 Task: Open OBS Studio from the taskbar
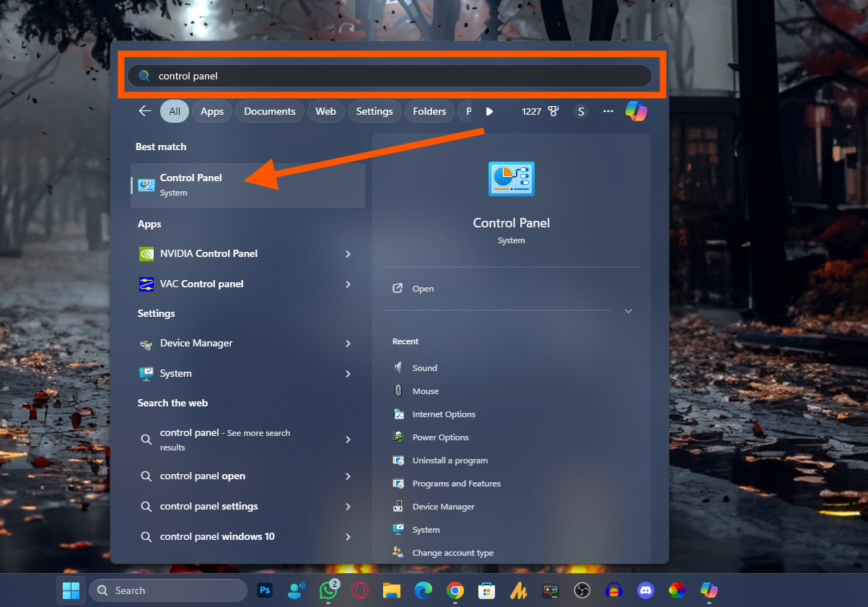click(x=582, y=590)
